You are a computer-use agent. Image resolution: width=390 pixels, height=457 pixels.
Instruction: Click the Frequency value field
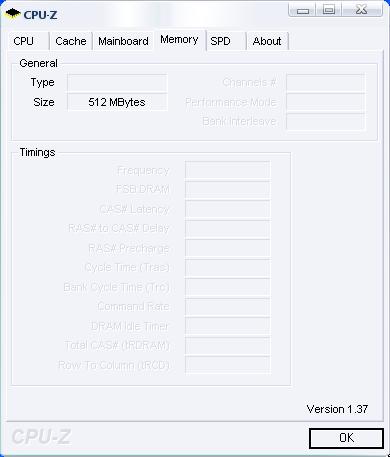227,170
